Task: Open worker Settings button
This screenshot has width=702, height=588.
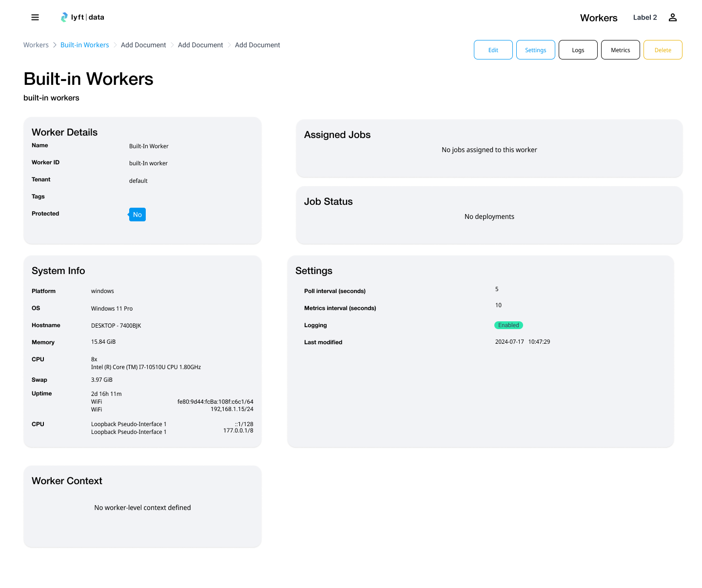Action: coord(535,50)
